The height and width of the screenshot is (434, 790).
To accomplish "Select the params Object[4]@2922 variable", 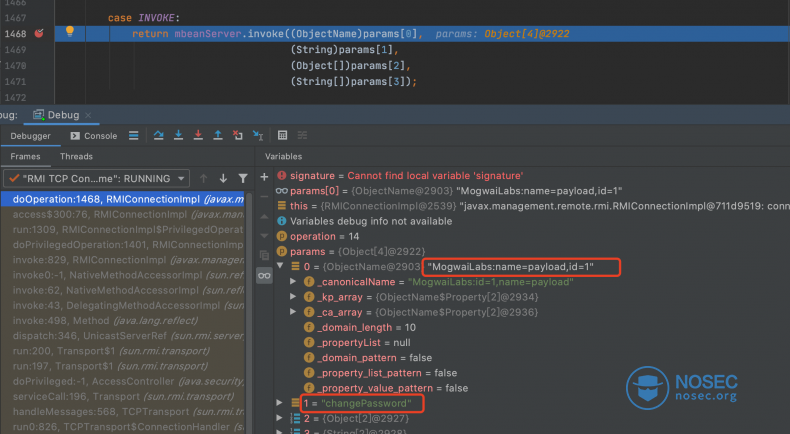I will click(532, 251).
